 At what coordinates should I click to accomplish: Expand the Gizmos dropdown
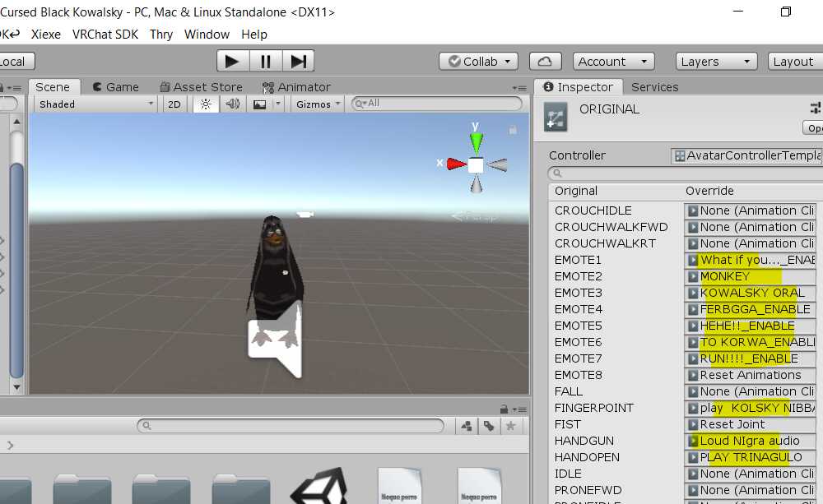[318, 104]
